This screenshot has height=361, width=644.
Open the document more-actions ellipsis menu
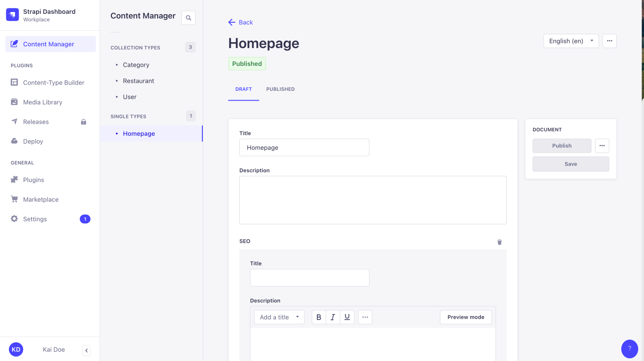(x=602, y=146)
